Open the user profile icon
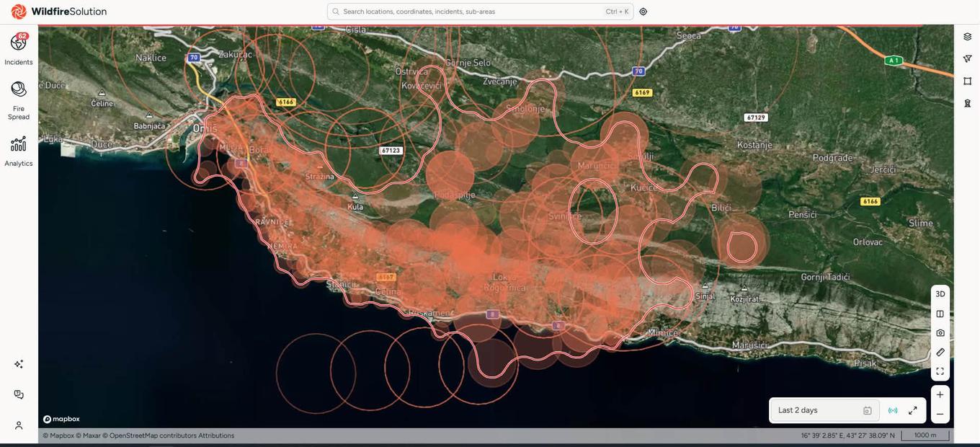Image resolution: width=980 pixels, height=447 pixels. click(19, 425)
